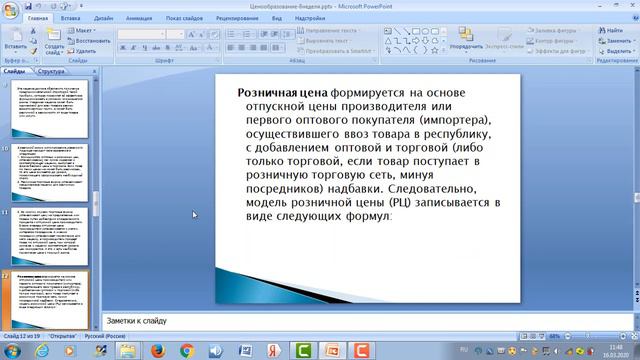The image size is (640, 360).
Task: Click Упорядочить arrange button
Action: pyautogui.click(x=466, y=39)
